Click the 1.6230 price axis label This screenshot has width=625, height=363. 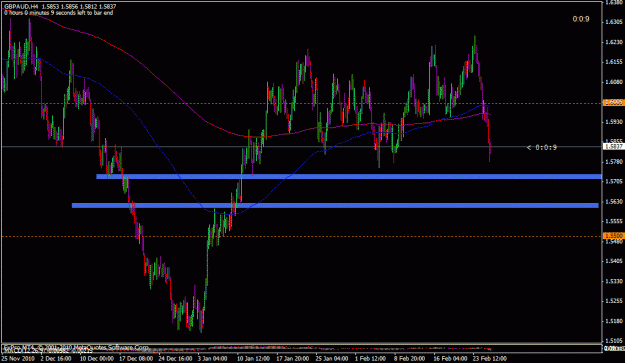[x=614, y=42]
